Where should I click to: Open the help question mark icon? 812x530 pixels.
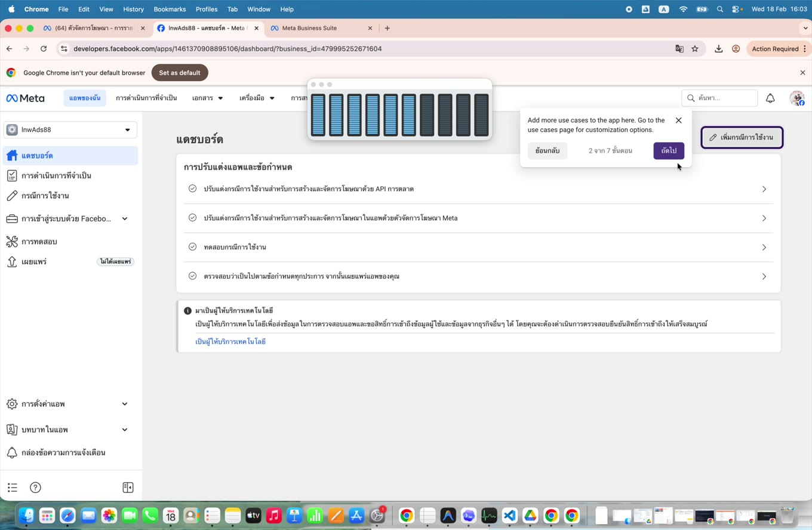click(x=35, y=488)
